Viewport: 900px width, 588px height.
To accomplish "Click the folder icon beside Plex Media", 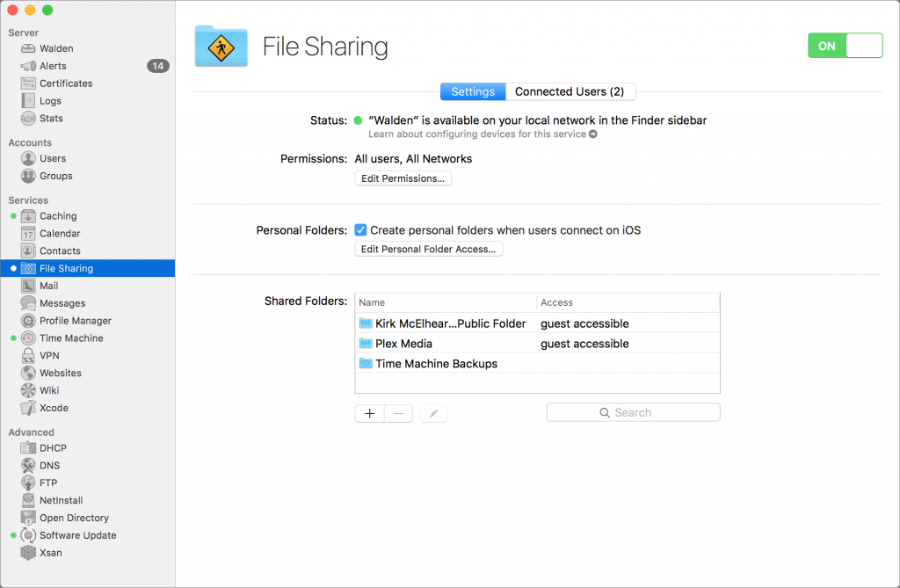I will coord(366,344).
